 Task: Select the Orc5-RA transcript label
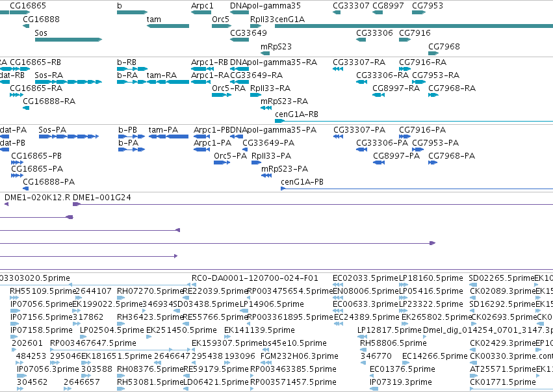pyautogui.click(x=229, y=88)
